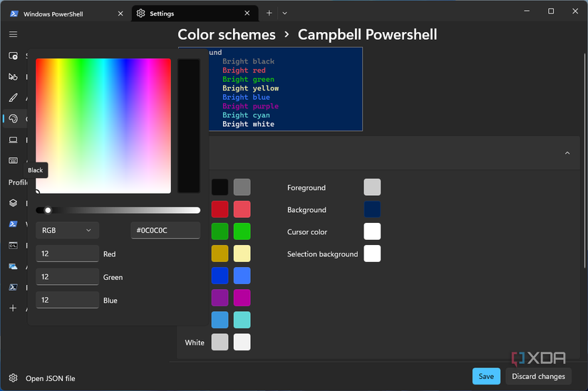The image size is (588, 391).
Task: Open Command Prompt profile icon
Action: click(x=13, y=246)
